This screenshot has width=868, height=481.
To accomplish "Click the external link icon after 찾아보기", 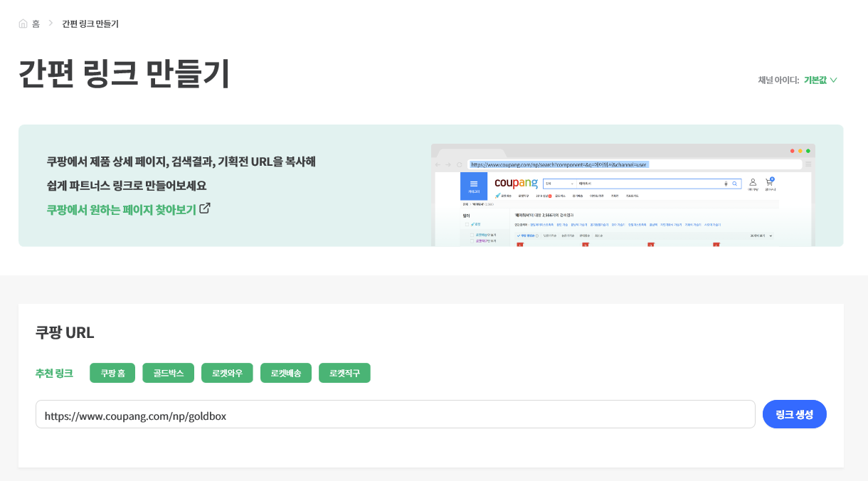I will pos(205,208).
